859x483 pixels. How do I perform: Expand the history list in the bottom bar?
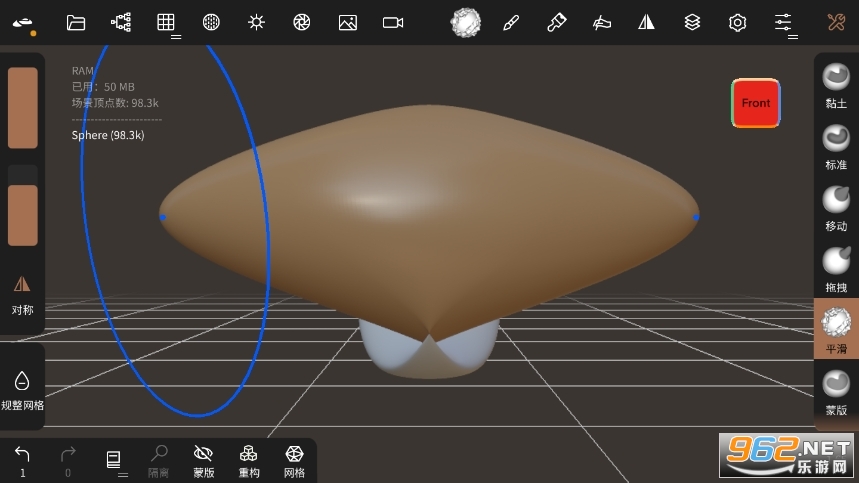click(x=114, y=460)
